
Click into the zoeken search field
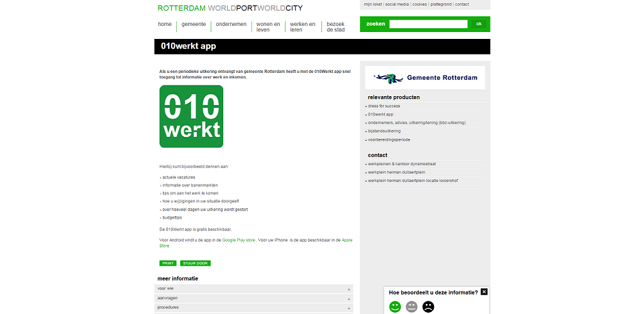coord(428,24)
